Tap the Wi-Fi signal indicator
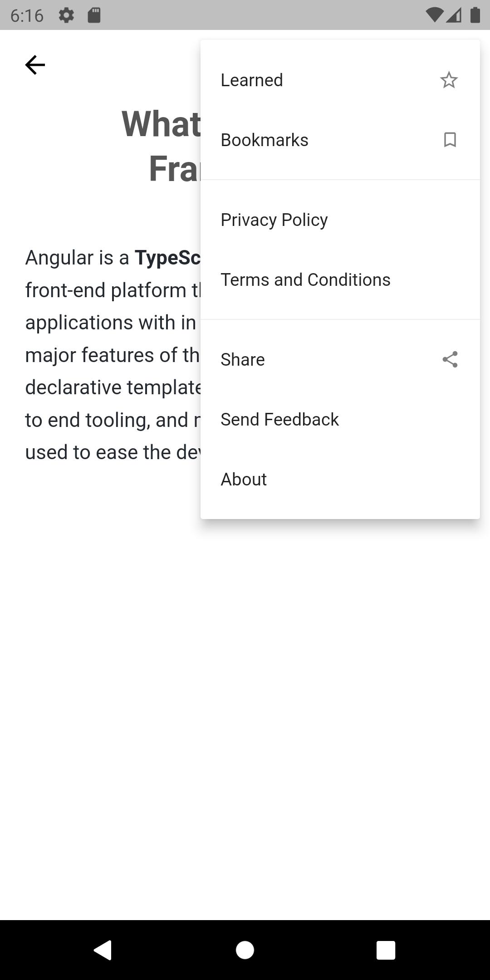 (434, 15)
